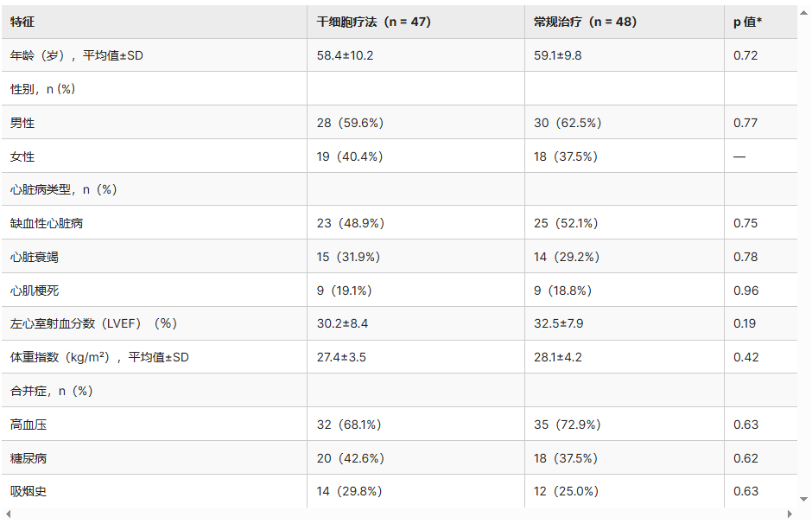Select the 左心室射血分数（LVEF）row label
The height and width of the screenshot is (530, 812).
(x=93, y=323)
